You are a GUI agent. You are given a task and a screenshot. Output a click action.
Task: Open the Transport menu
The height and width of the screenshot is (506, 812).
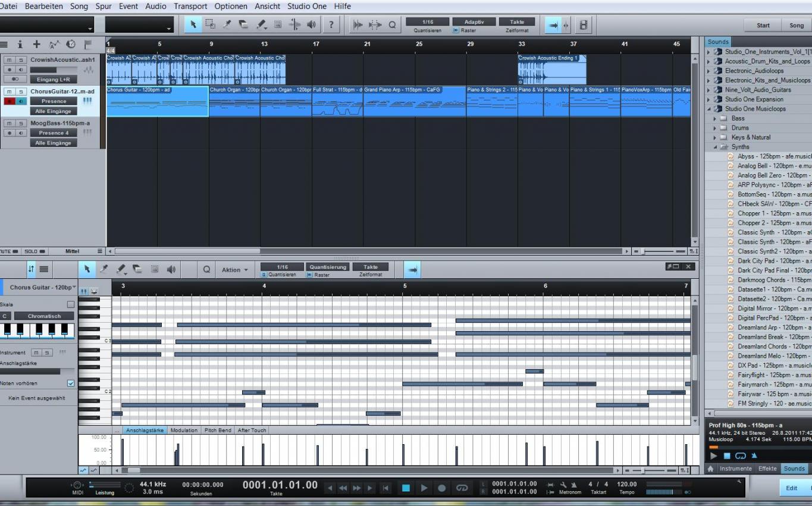pos(190,7)
